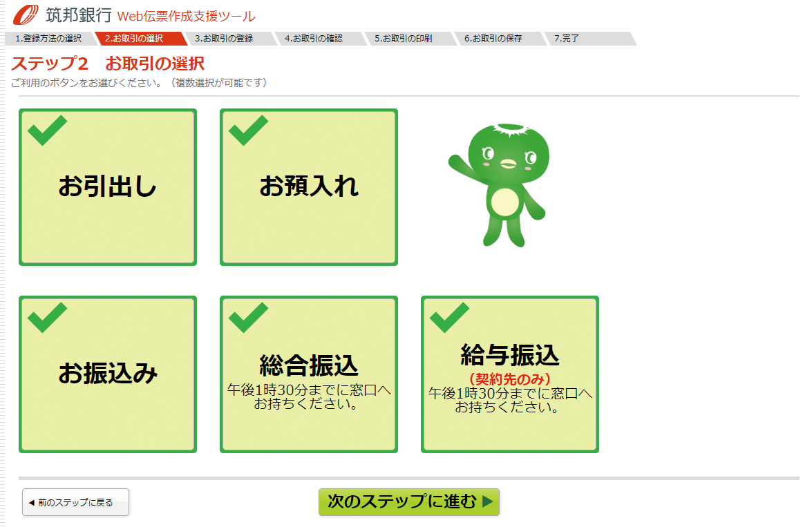Image resolution: width=812 pixels, height=527 pixels.
Task: Open step tab 1.登録方法の選択
Action: point(48,38)
